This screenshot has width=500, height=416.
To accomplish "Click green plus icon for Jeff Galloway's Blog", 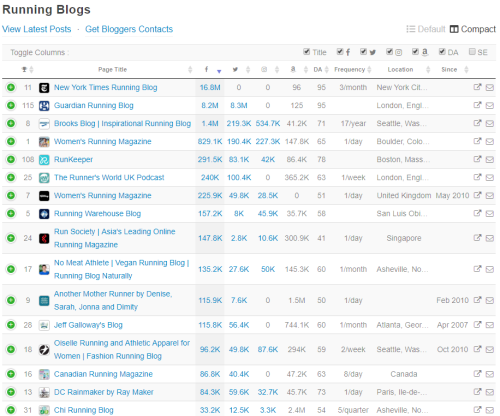I will (x=11, y=325).
